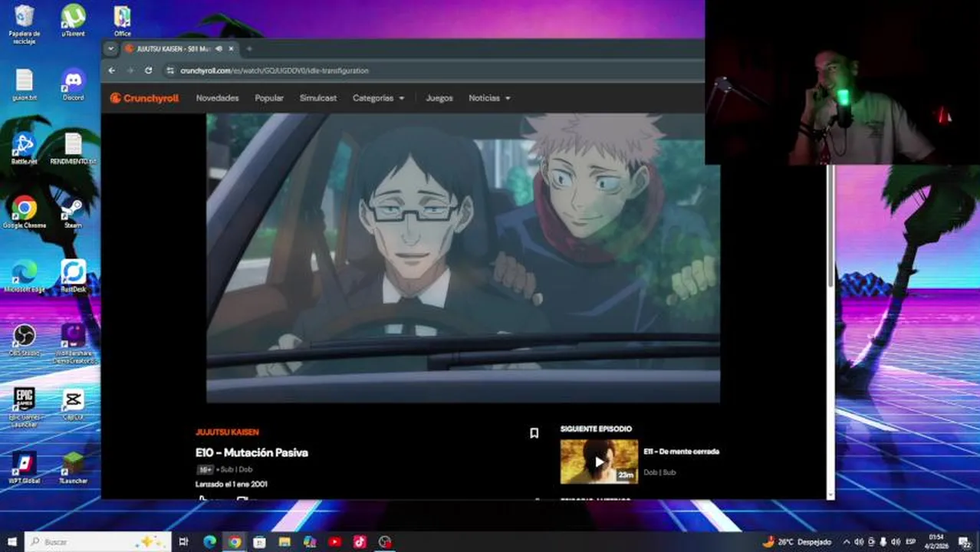The image size is (980, 552).
Task: Open the Battle.net desktop icon
Action: point(24,149)
